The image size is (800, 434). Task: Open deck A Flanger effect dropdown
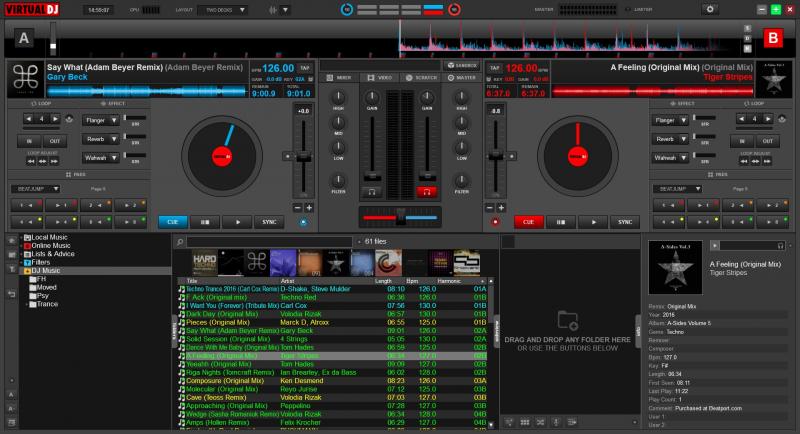(101, 120)
